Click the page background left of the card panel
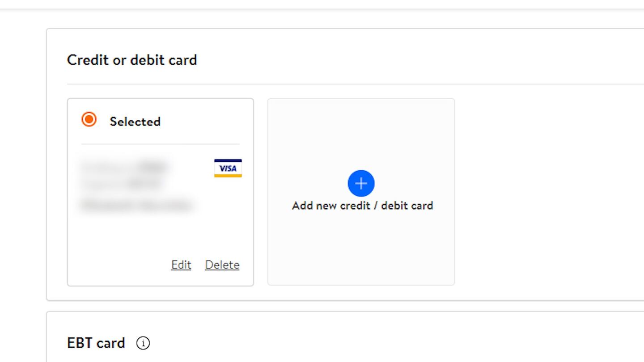644x362 pixels. (x=22, y=179)
